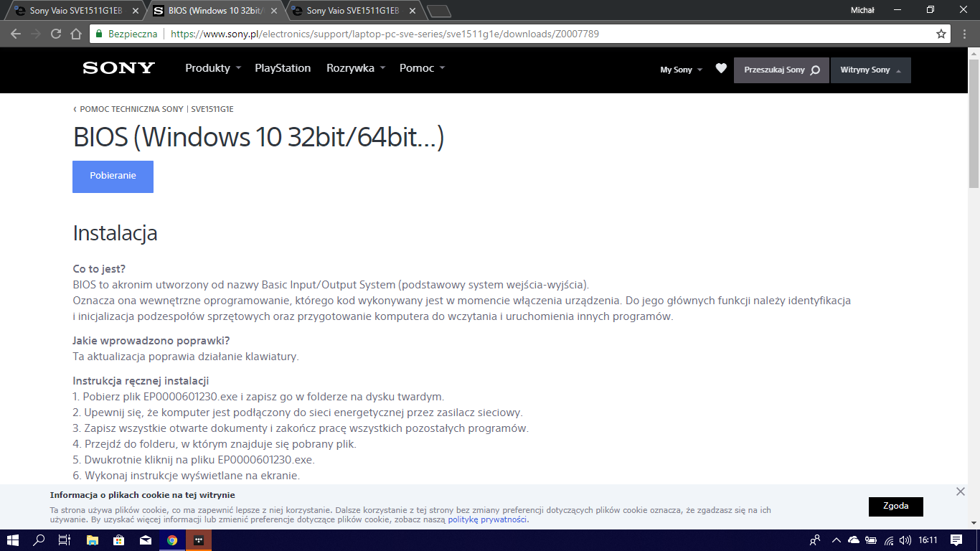
Task: Switch to BIOS (Windows 10 32bit) tab
Action: (215, 11)
